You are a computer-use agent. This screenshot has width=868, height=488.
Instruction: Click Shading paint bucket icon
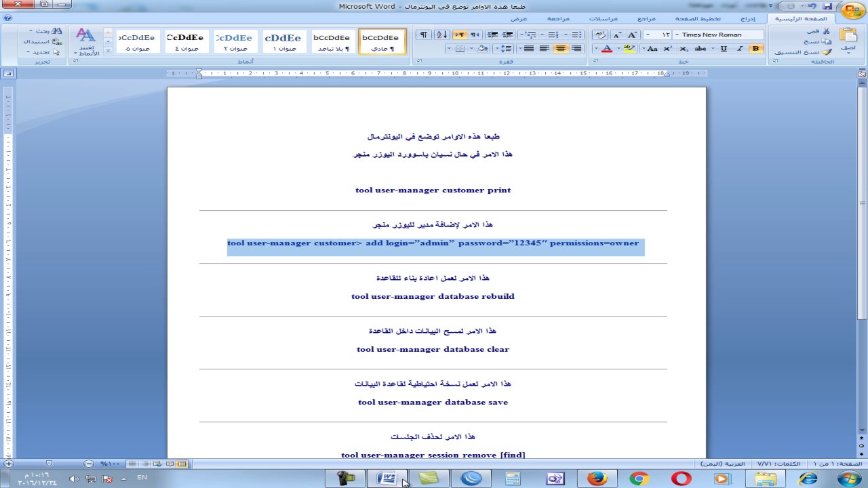[x=481, y=49]
